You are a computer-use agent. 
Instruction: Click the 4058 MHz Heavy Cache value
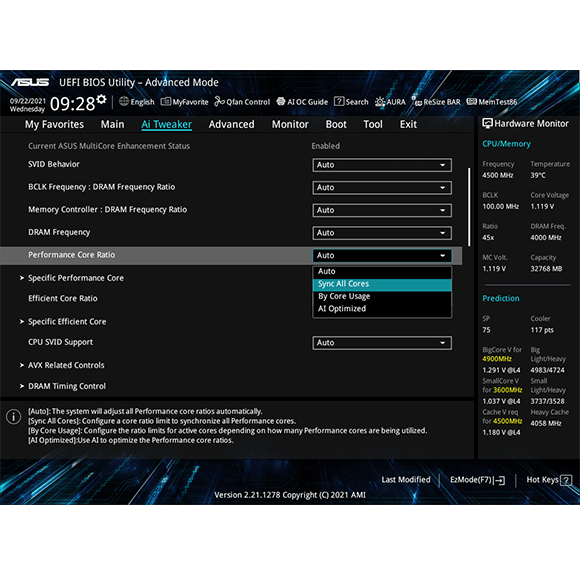pos(546,424)
